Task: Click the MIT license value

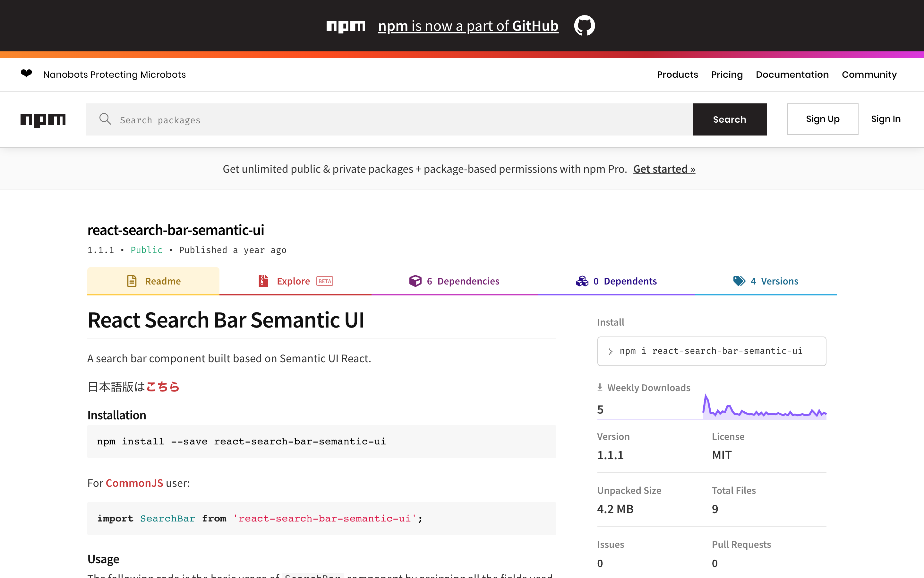Action: [x=722, y=455]
